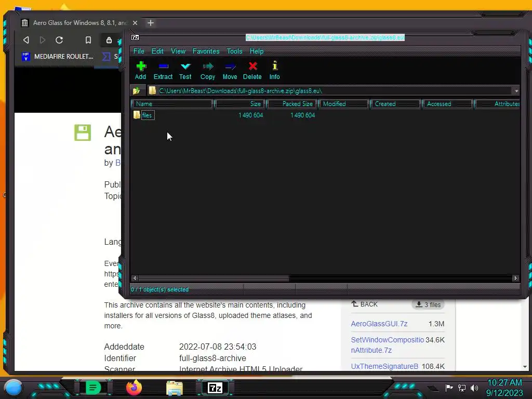
Task: Open the MEDIAFIRE ROULET... bookmark
Action: pos(57,57)
